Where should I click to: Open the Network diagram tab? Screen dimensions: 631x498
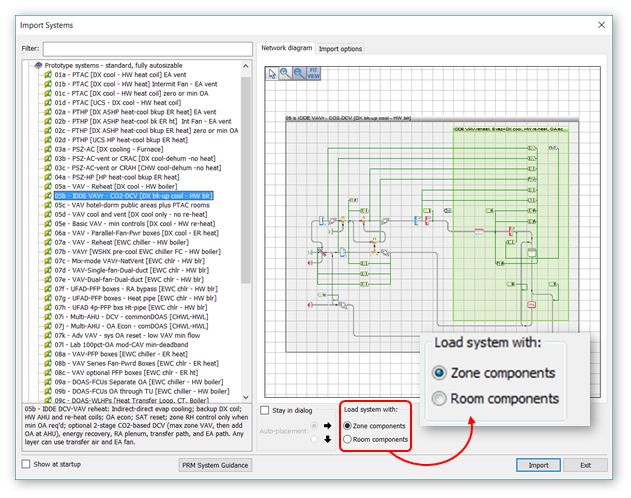(x=286, y=48)
